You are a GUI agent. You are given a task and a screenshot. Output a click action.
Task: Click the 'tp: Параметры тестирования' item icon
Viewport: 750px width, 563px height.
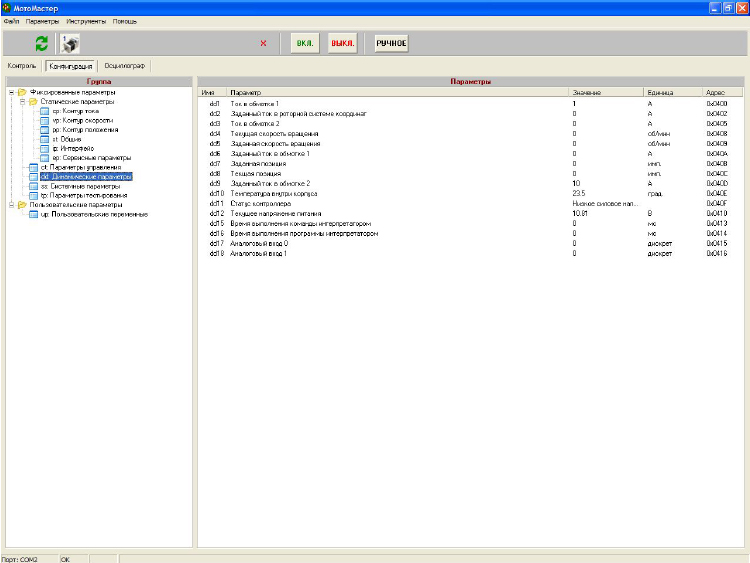point(33,195)
